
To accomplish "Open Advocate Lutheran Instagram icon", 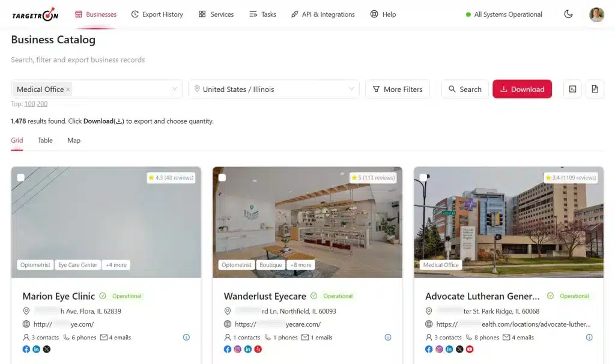I will [439, 349].
